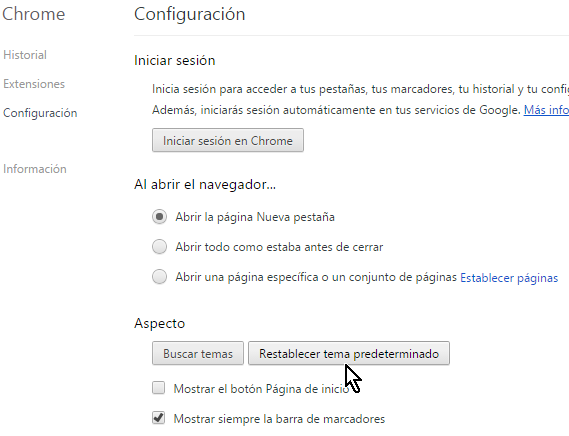Viewport: 569px width, 436px height.
Task: Click the large Configuración page title
Action: (x=189, y=15)
